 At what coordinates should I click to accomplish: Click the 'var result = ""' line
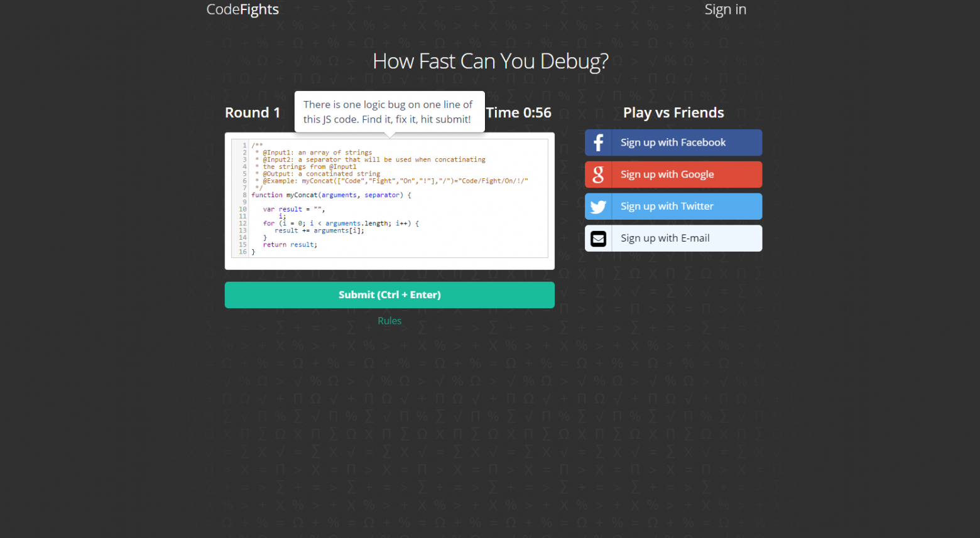[294, 209]
